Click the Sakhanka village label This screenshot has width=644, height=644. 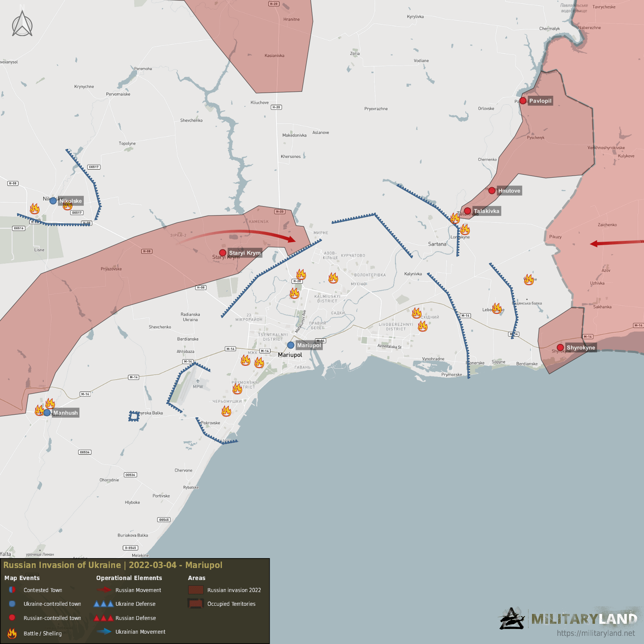coord(602,307)
